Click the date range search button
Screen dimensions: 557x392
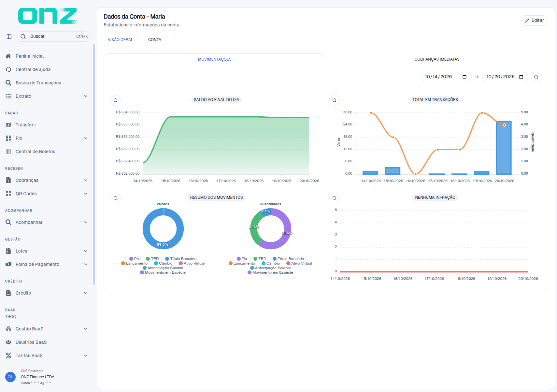pyautogui.click(x=536, y=77)
